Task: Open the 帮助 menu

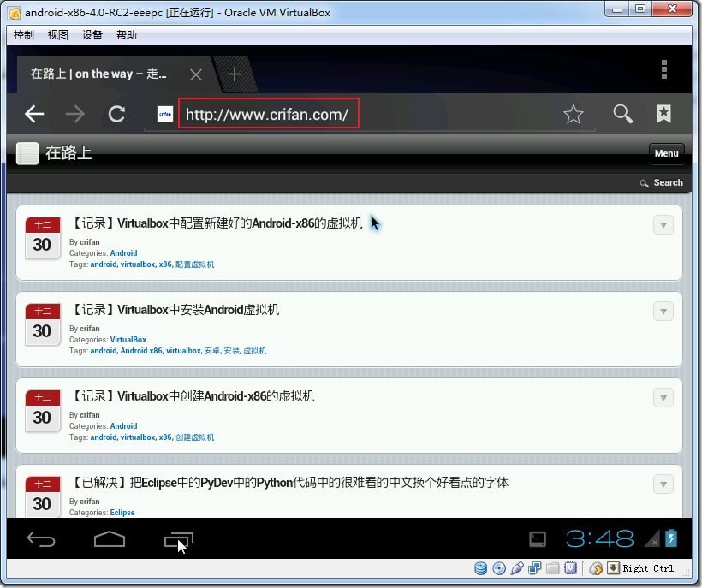Action: click(126, 35)
